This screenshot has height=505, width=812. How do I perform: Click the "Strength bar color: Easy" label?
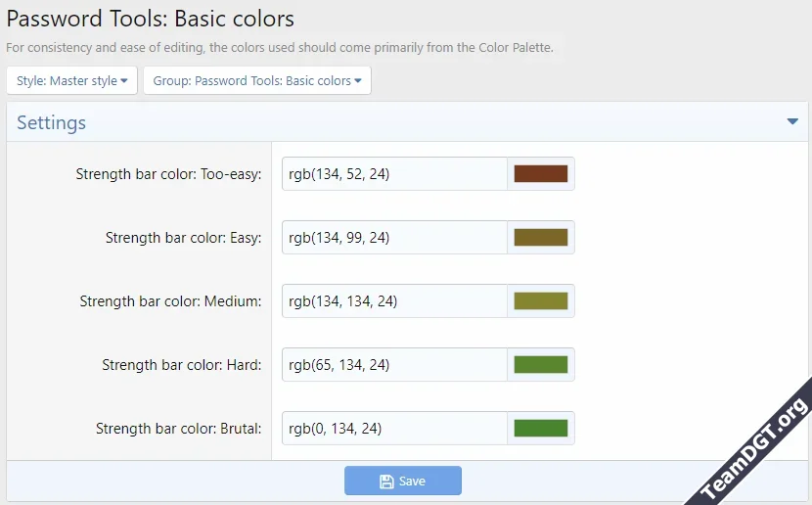click(183, 238)
